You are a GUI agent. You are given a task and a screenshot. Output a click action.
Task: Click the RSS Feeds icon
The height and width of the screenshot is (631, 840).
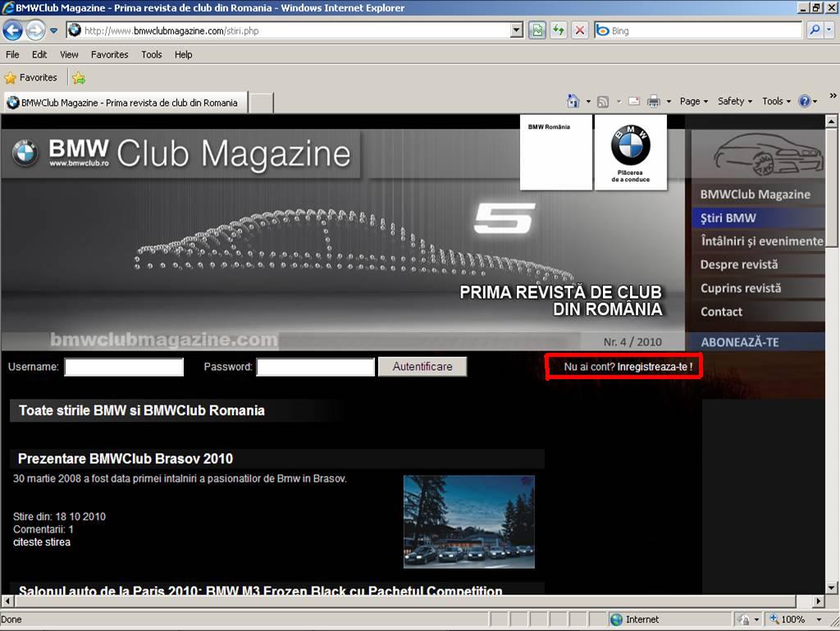click(603, 101)
